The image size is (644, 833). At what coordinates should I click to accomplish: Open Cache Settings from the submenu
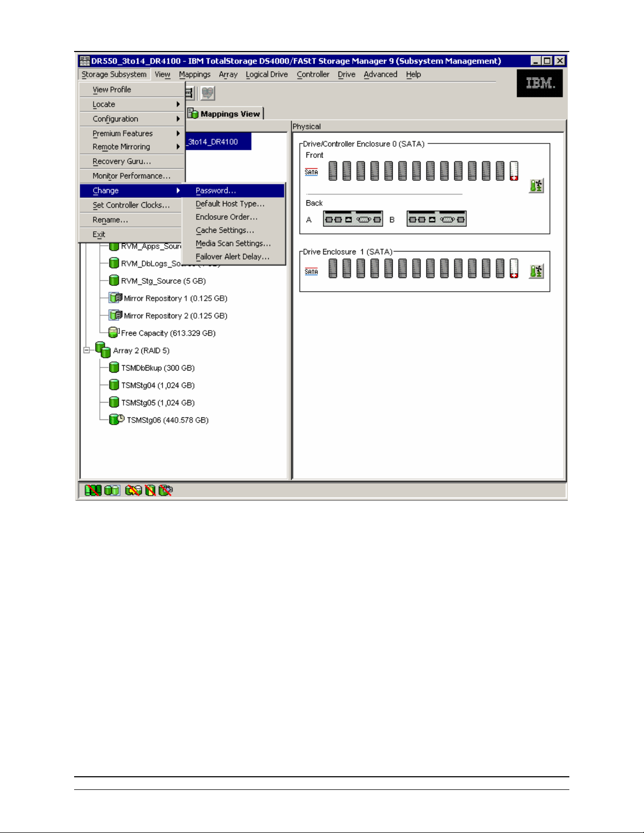pyautogui.click(x=233, y=230)
